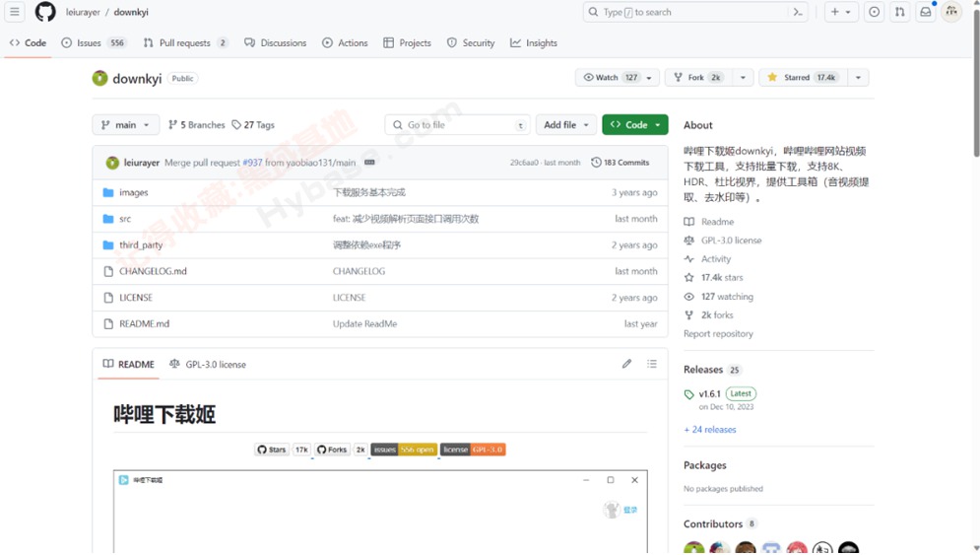Open the Discussions tab
This screenshot has height=555, width=980.
pyautogui.click(x=276, y=43)
